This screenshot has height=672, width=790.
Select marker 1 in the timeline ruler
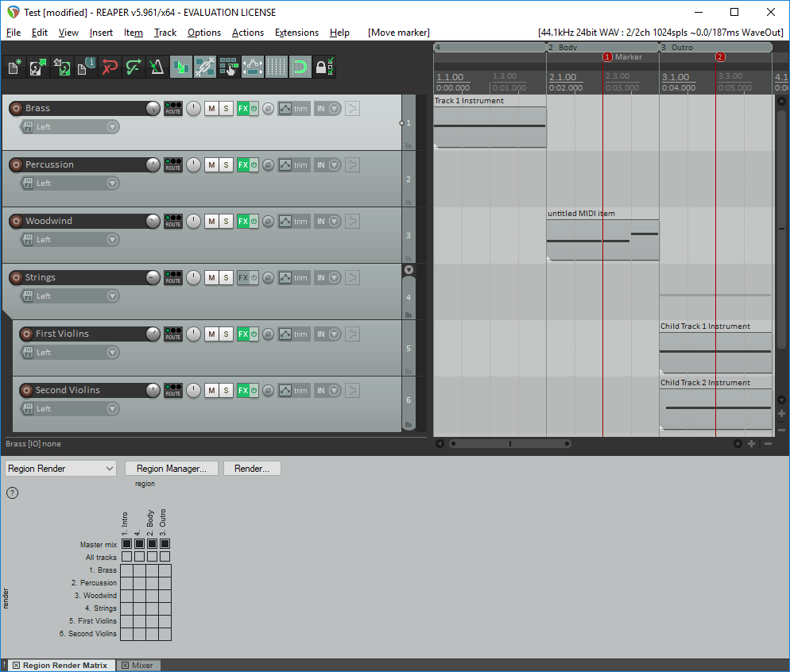pyautogui.click(x=607, y=57)
